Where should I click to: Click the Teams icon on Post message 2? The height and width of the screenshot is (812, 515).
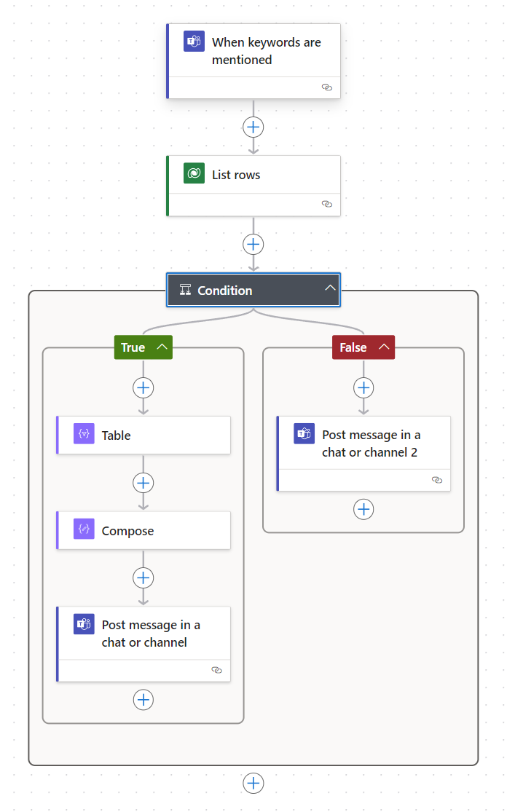point(303,434)
